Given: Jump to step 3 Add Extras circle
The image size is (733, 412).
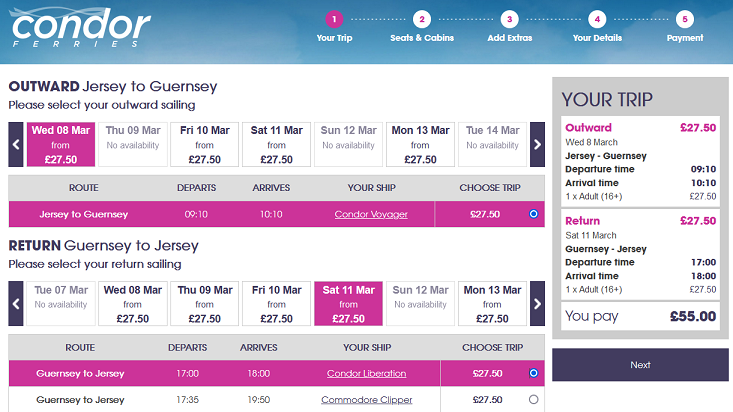Looking at the screenshot, I should (510, 19).
